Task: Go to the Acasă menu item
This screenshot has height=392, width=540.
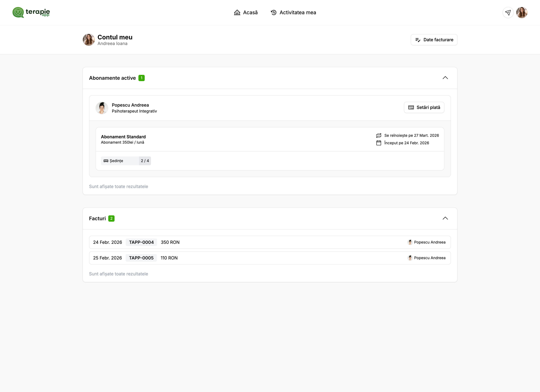Action: point(250,12)
